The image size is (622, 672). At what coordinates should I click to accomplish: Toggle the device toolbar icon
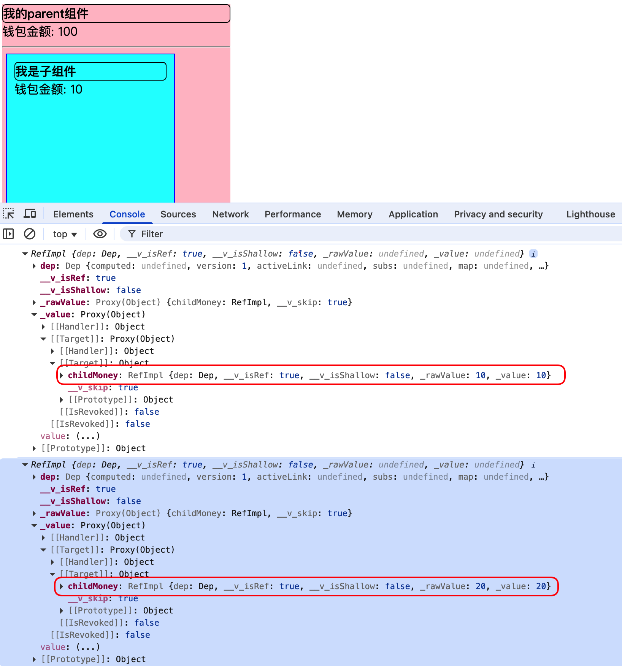coord(30,214)
